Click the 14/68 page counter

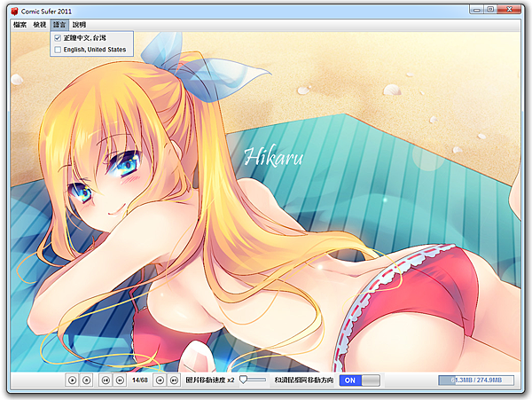coord(140,380)
